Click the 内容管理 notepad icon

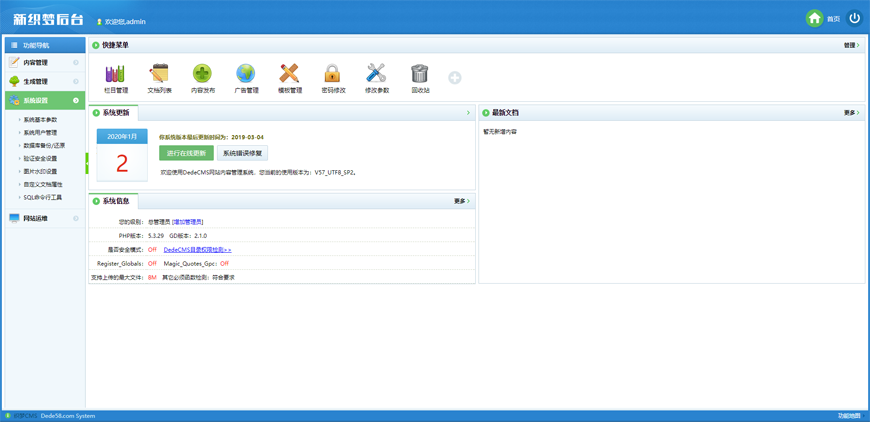click(14, 63)
